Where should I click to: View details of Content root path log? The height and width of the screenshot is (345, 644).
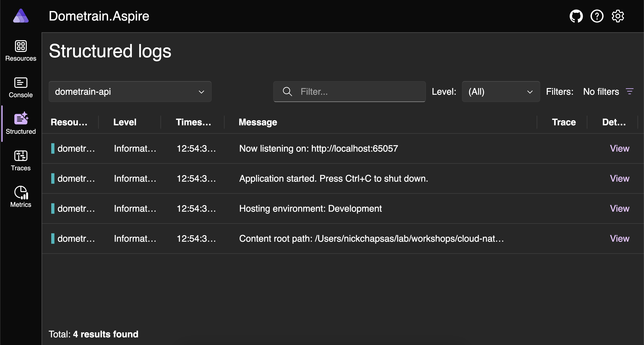coord(619,238)
